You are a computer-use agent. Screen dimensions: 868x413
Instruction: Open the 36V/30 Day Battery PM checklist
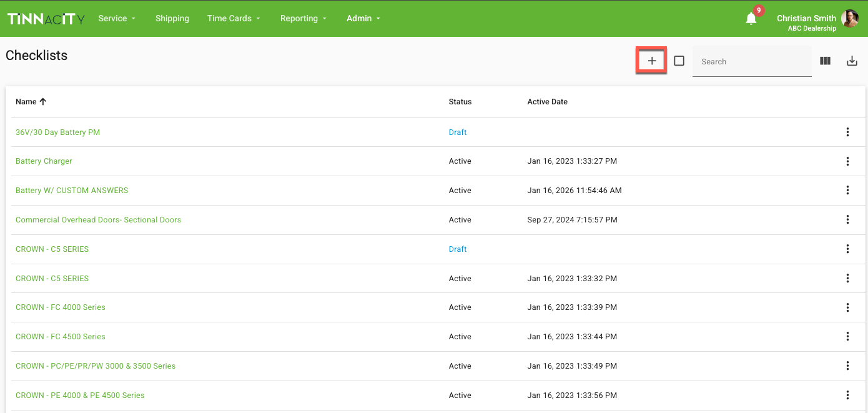(x=57, y=132)
